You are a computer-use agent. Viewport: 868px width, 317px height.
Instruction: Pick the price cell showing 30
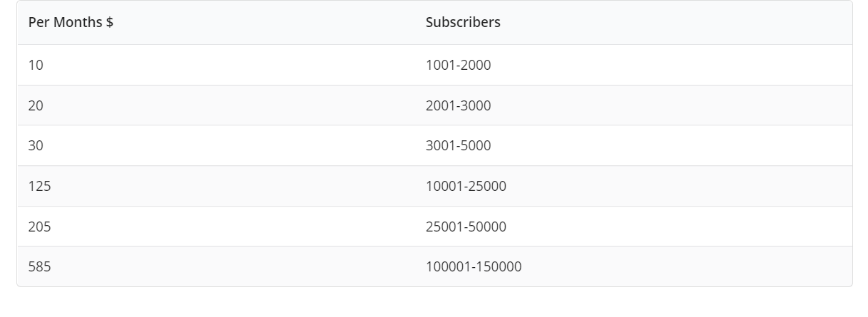(36, 145)
